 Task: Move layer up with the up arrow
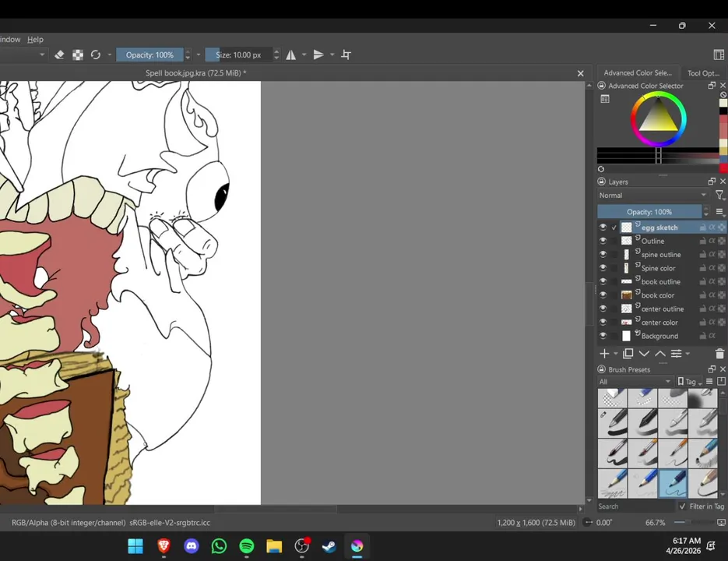point(659,354)
